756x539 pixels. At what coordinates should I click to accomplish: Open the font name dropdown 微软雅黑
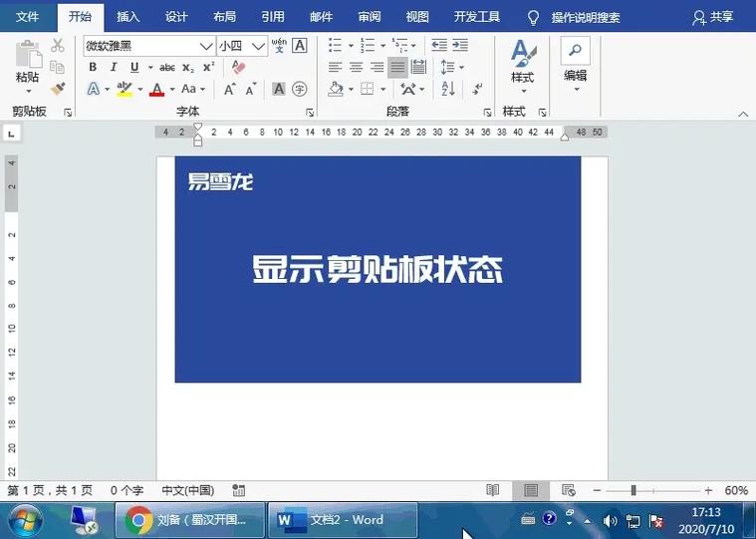pos(206,46)
